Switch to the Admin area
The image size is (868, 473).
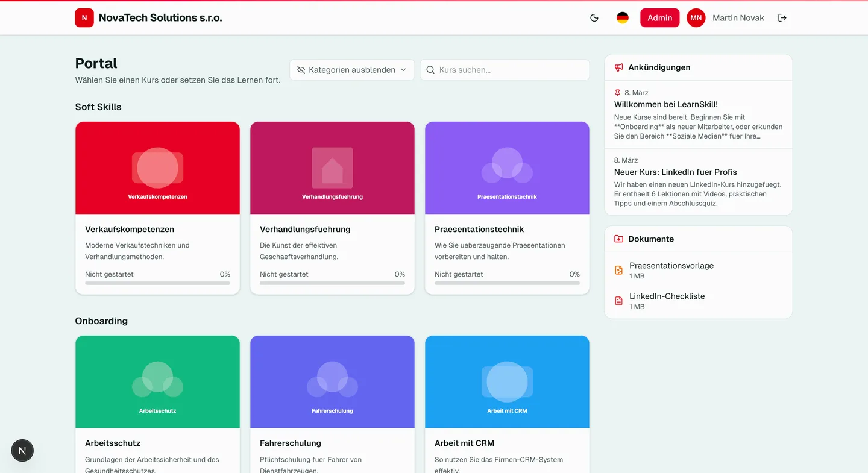[659, 17]
